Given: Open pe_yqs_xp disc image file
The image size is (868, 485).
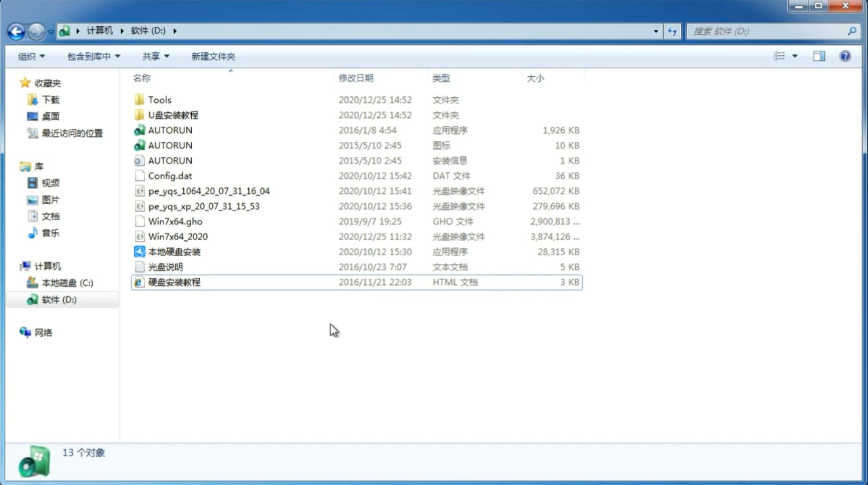Looking at the screenshot, I should click(x=204, y=206).
